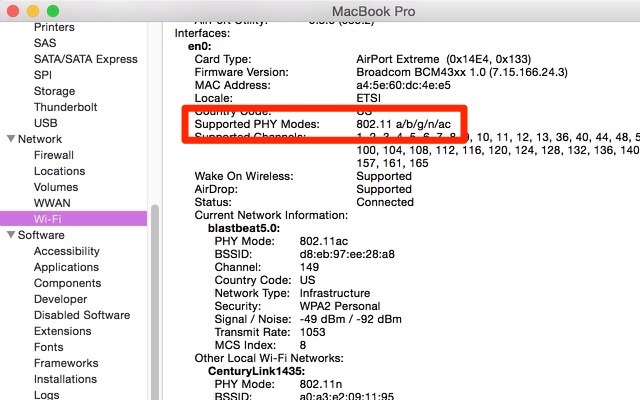640x400 pixels.
Task: Click the Current Network Information heading
Action: pos(271,215)
